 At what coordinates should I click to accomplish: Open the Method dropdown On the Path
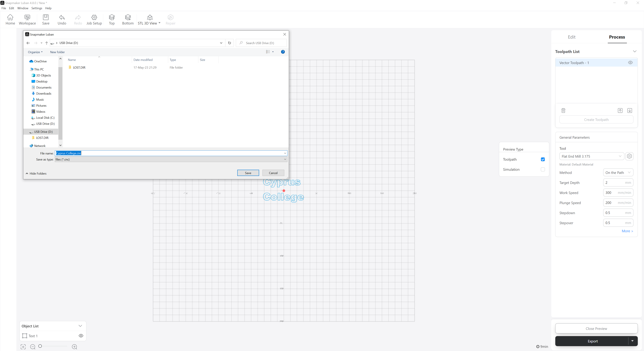click(x=618, y=173)
